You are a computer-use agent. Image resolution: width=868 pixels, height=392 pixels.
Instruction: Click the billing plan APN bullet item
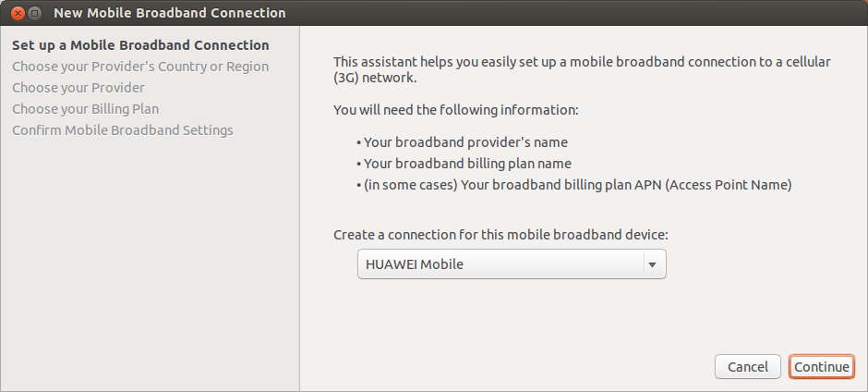pyautogui.click(x=574, y=185)
